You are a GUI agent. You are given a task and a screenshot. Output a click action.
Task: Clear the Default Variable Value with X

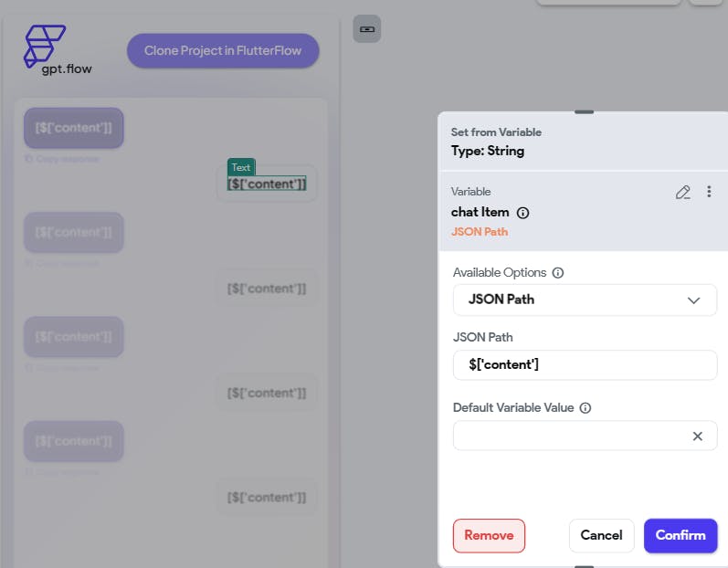point(698,437)
